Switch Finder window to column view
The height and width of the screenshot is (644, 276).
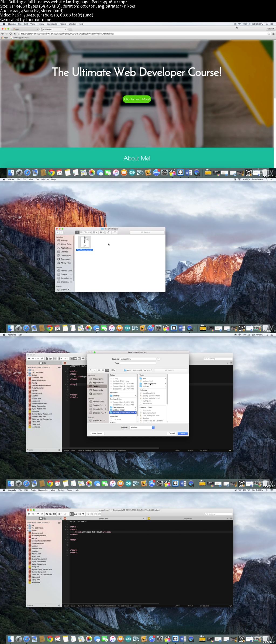pyautogui.click(x=85, y=232)
